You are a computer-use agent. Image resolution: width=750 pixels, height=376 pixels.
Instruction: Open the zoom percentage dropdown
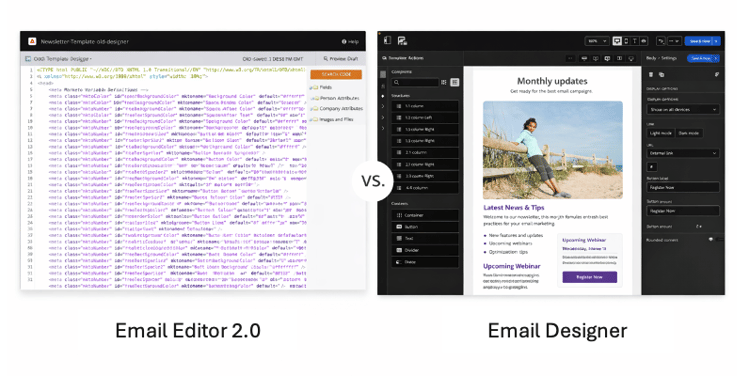tap(597, 41)
